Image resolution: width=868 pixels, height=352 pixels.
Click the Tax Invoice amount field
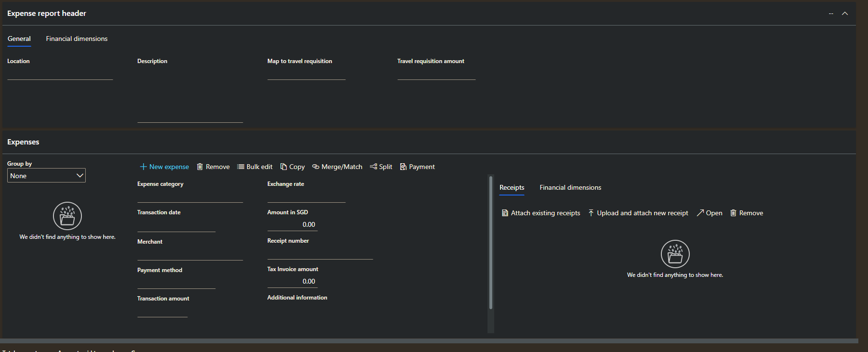292,281
